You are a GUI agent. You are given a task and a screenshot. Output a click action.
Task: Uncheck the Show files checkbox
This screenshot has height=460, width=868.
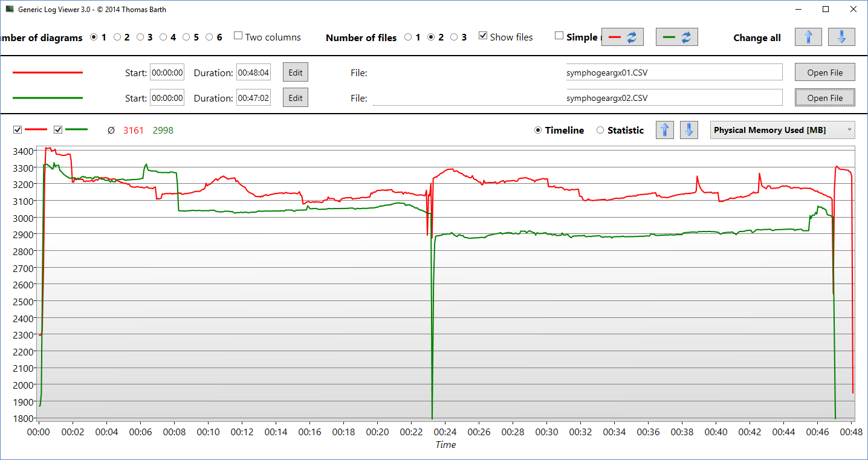point(483,36)
